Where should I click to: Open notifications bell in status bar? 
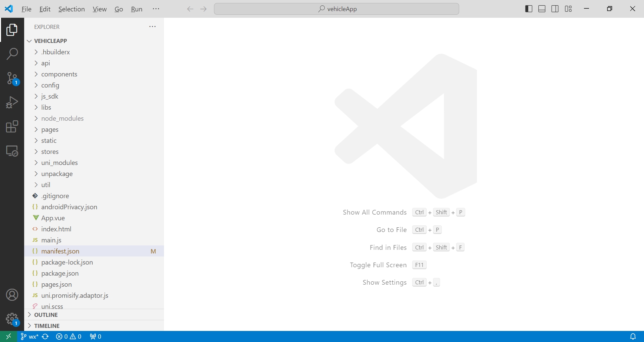[633, 336]
